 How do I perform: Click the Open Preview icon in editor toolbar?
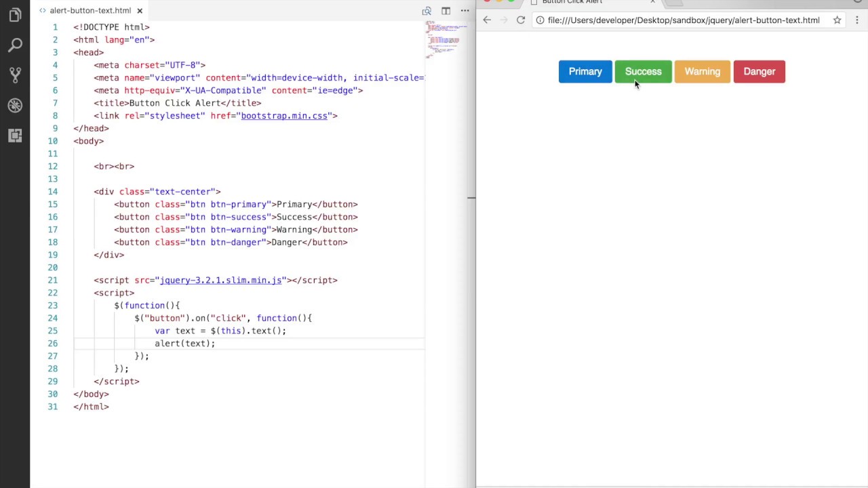[x=427, y=11]
